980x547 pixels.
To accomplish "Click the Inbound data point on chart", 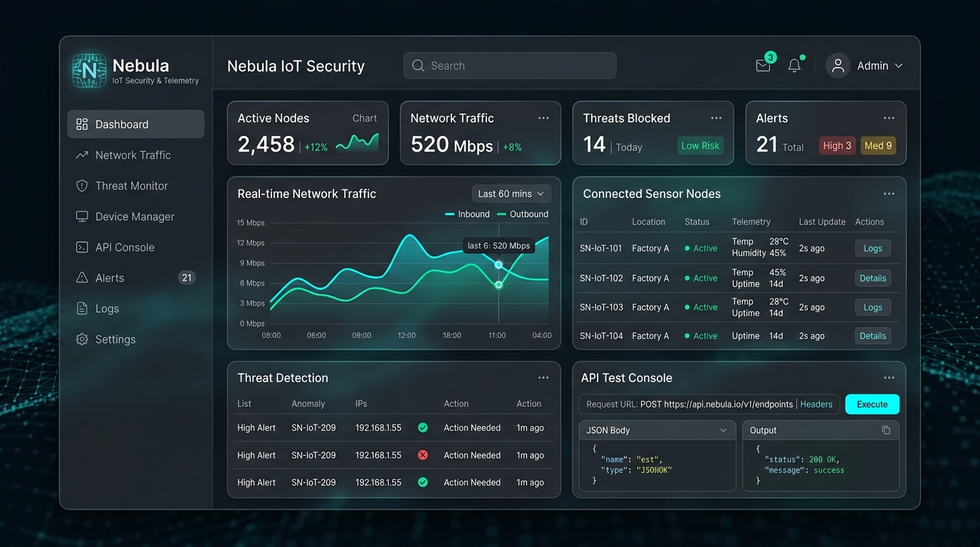I will pos(499,265).
